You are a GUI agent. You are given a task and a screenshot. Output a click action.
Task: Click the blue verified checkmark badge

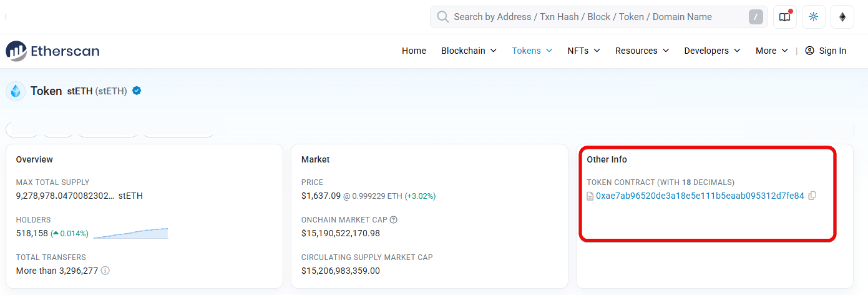pos(137,91)
